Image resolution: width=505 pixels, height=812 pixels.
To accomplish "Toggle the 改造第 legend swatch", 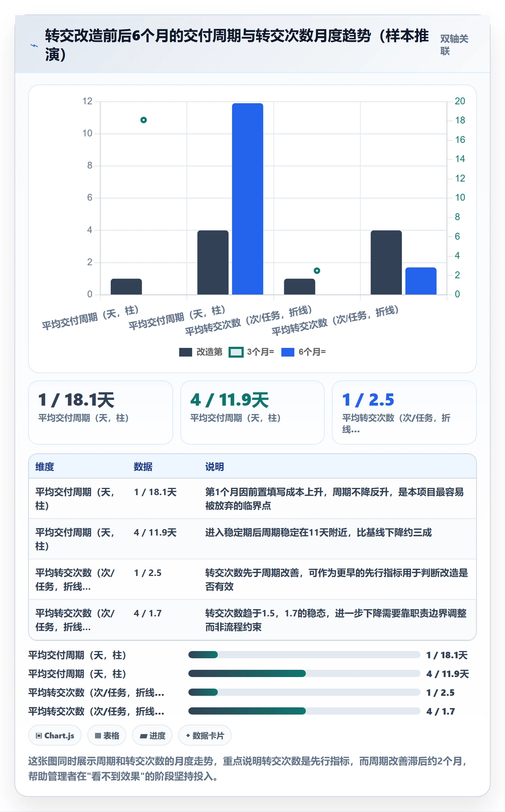I will 185,352.
